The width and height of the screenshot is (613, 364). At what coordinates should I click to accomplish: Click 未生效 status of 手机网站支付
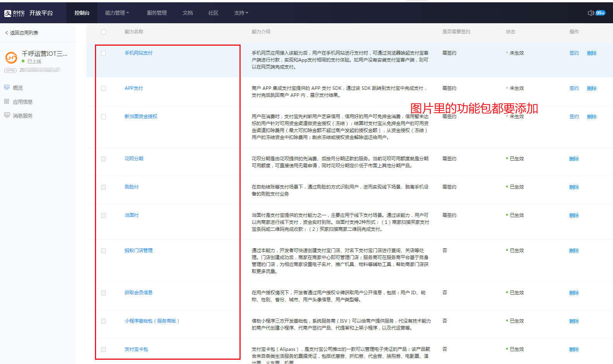(517, 53)
